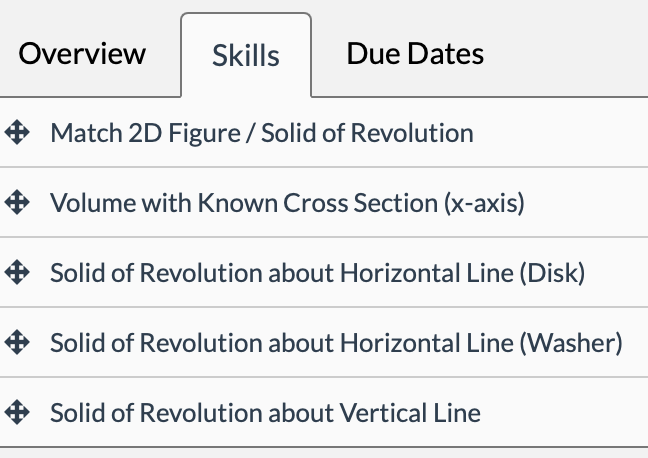Screen dimensions: 648x458
Task: Open Match 2D Figure / Solid of Revolution skill
Action: click(262, 133)
